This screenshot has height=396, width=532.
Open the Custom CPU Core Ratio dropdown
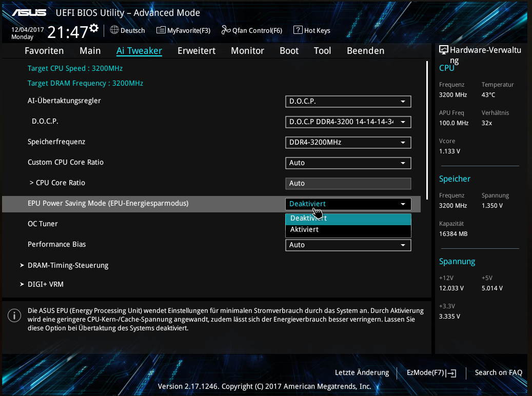pos(348,163)
